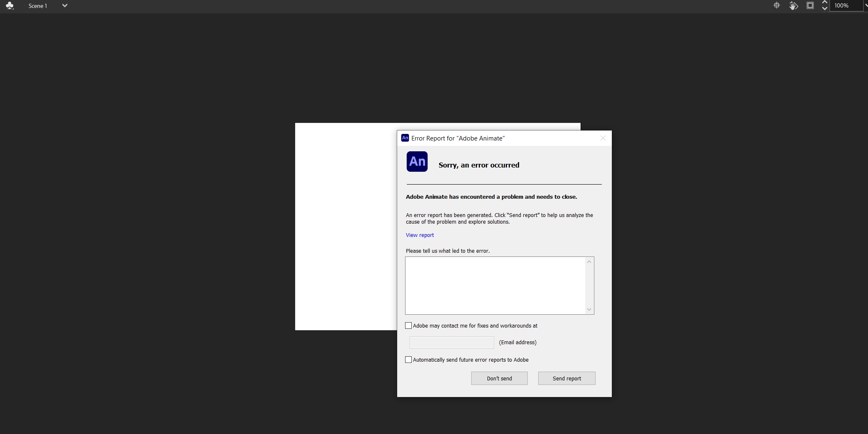Click the Clip Content Outside Stage icon

810,5
